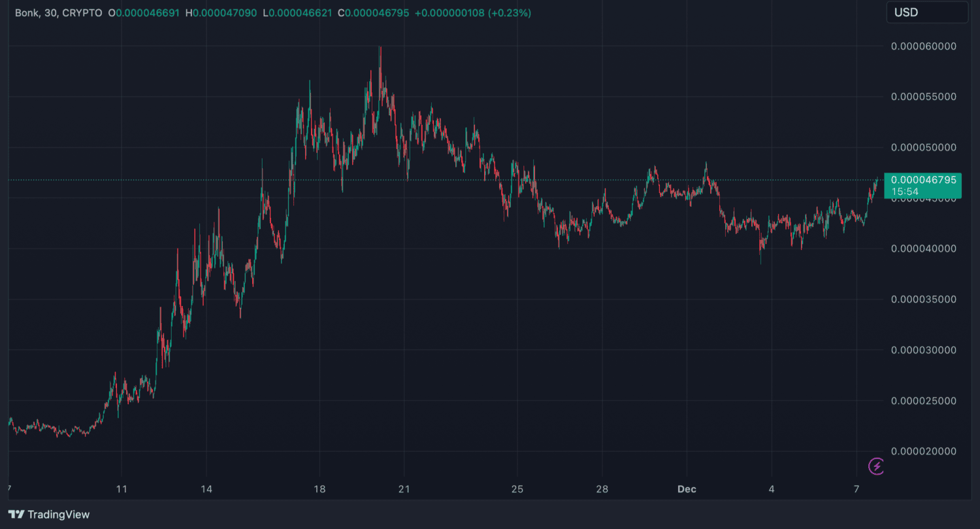The width and height of the screenshot is (980, 529).
Task: Select the green current price label 0.000046795
Action: click(923, 180)
